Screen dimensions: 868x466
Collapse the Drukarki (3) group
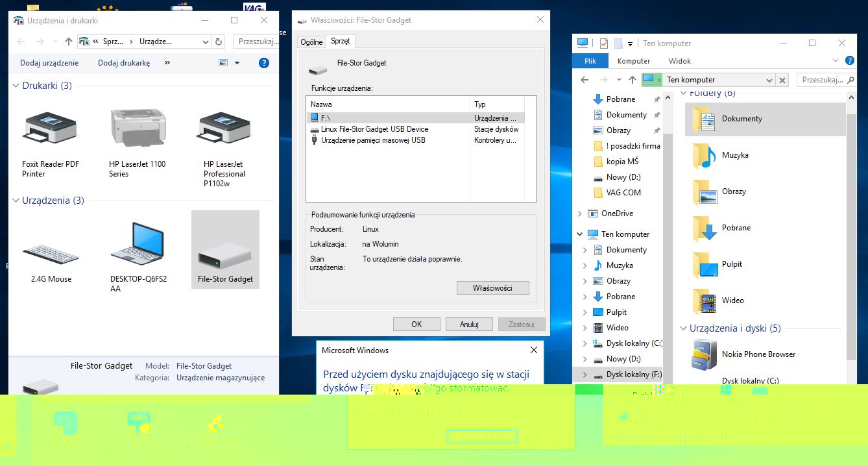pyautogui.click(x=16, y=86)
